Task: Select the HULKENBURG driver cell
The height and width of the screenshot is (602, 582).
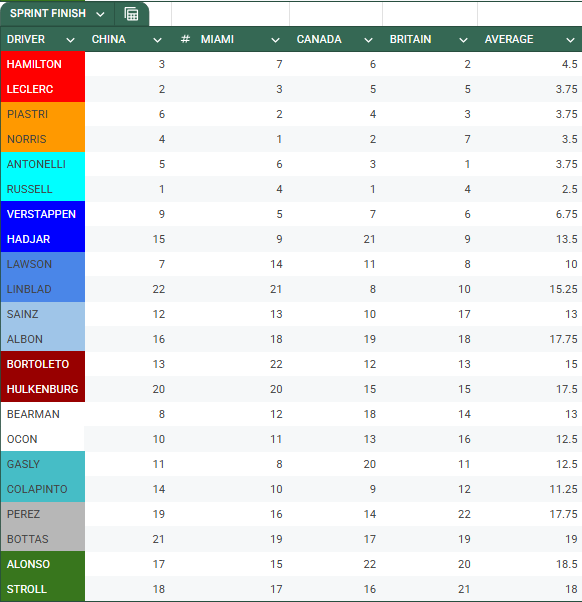Action: tap(43, 389)
